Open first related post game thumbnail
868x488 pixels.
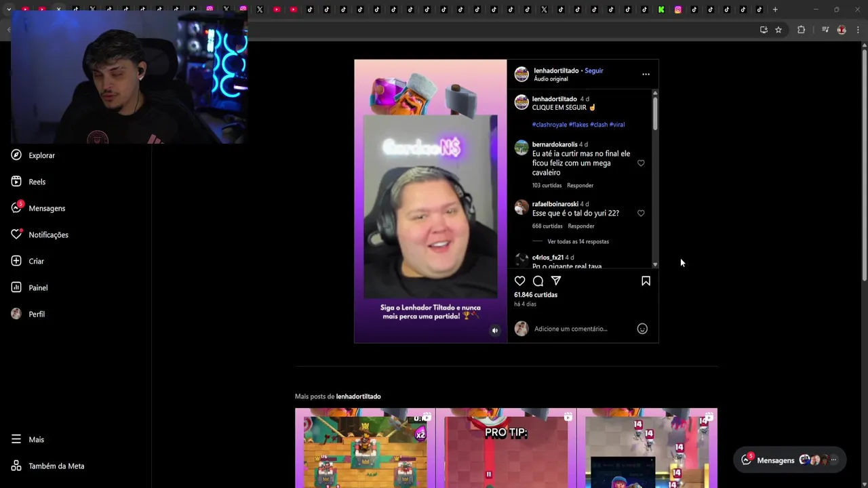click(365, 448)
